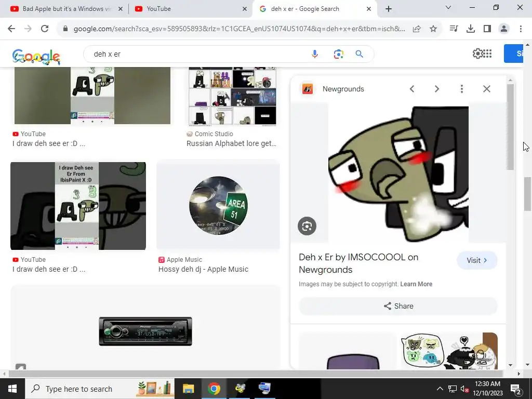532x399 pixels.
Task: Show hidden system tray icons
Action: 440,389
